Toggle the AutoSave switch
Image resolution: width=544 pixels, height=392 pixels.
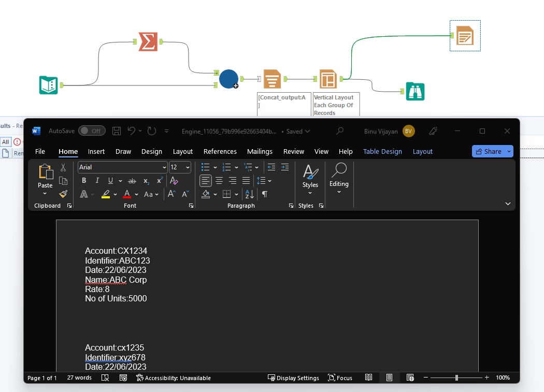coord(92,131)
